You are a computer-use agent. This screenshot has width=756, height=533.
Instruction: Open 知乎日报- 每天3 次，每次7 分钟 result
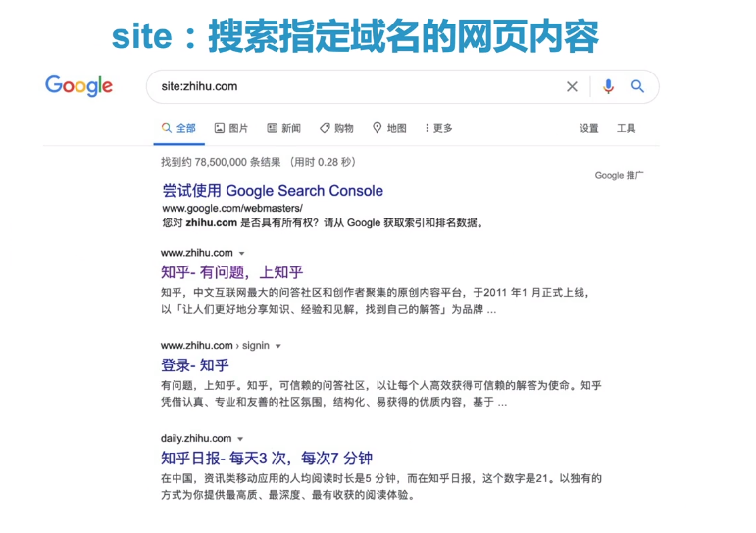point(266,459)
